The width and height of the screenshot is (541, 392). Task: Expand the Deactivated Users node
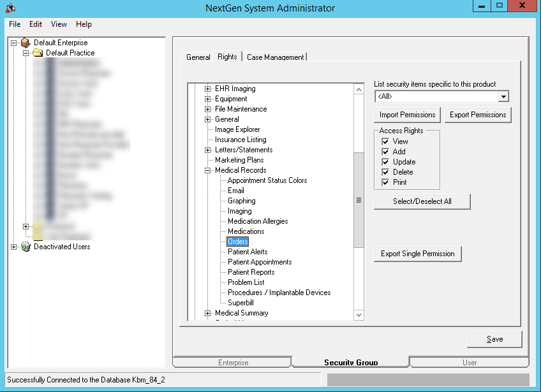point(13,247)
